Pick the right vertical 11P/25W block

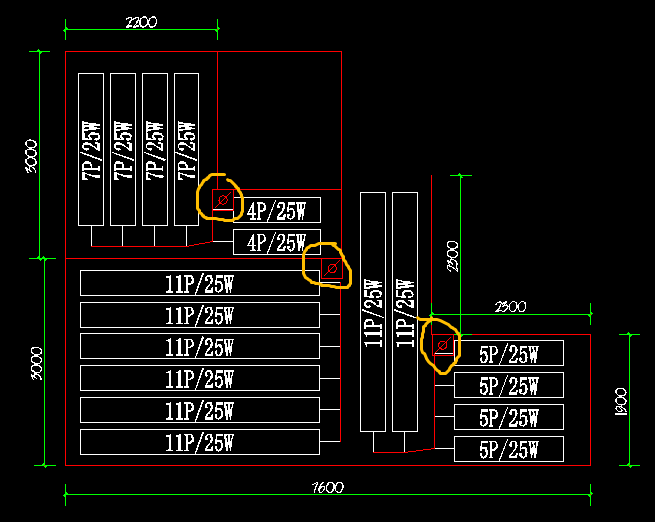404,312
